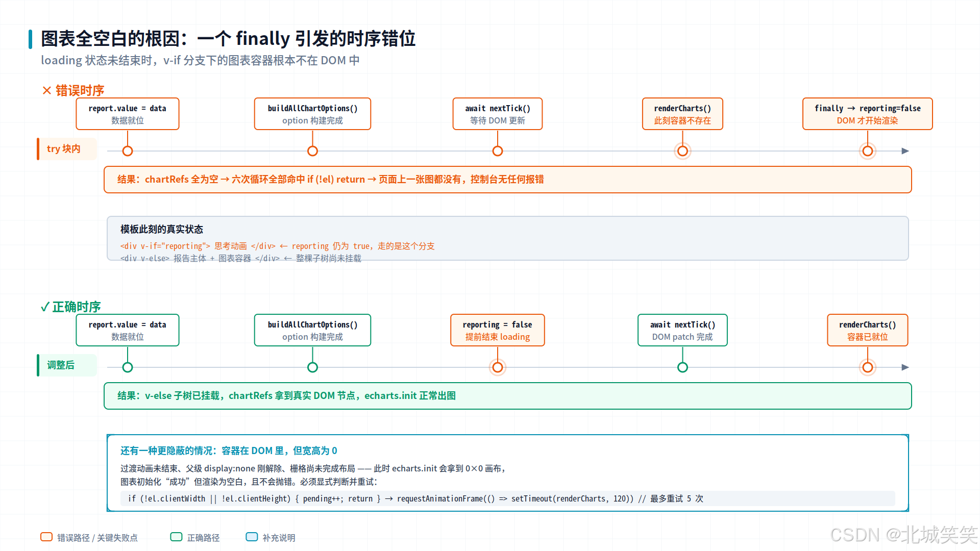Click the blue 补充说明 legend swatch
This screenshot has height=551, width=980.
pyautogui.click(x=252, y=537)
